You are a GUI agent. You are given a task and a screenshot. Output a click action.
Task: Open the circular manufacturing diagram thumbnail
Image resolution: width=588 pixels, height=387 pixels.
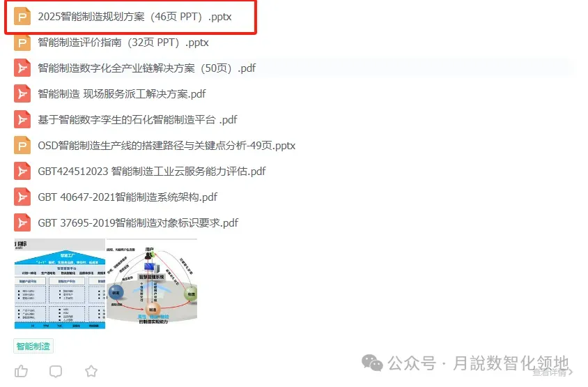pyautogui.click(x=152, y=282)
